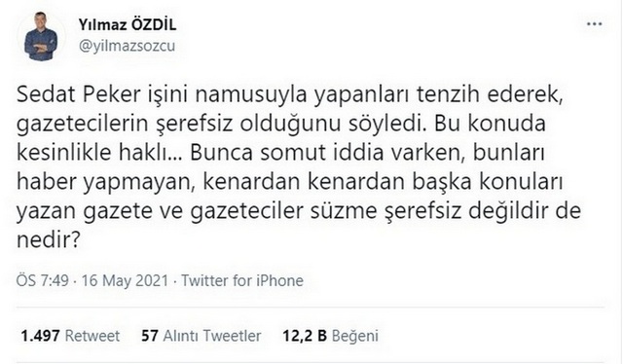This screenshot has width=623, height=364.
Task: Click the word nedir? ending the tweet
Action: [x=49, y=239]
